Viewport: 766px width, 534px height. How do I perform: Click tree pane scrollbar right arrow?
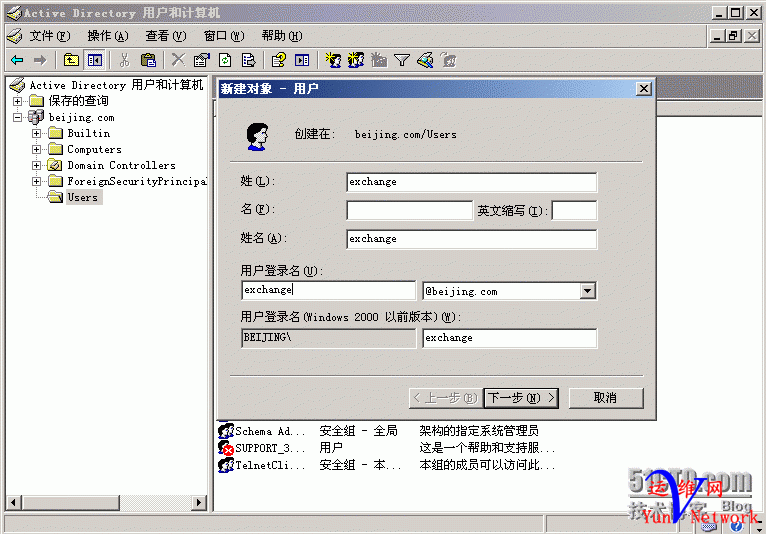click(x=198, y=502)
